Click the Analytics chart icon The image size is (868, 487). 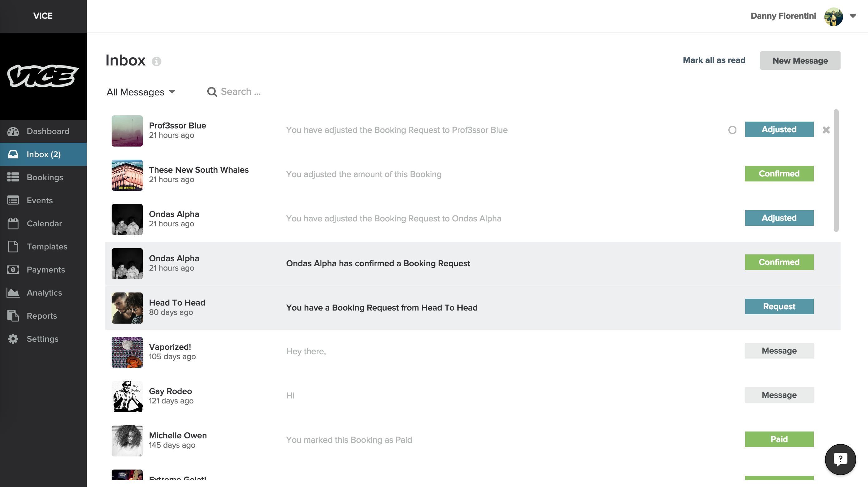tap(13, 292)
